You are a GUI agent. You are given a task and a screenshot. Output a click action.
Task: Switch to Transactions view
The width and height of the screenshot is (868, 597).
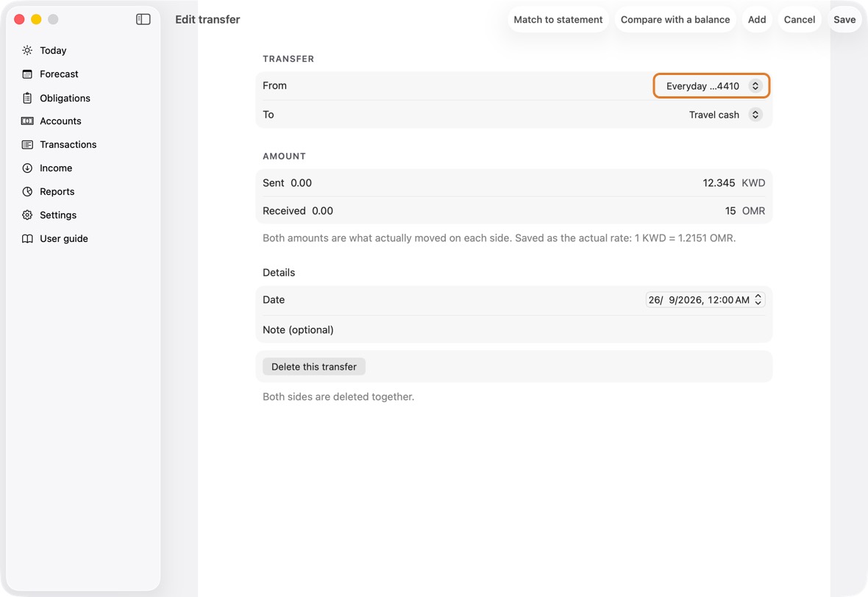pos(68,144)
